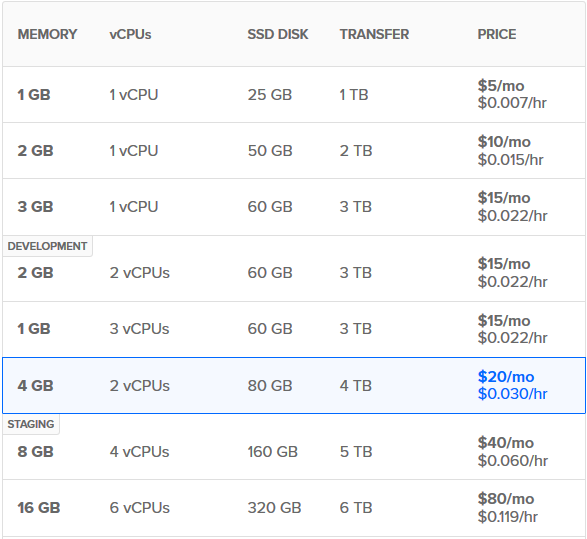The width and height of the screenshot is (587, 539).
Task: Click the PRICE column header
Action: pyautogui.click(x=497, y=34)
